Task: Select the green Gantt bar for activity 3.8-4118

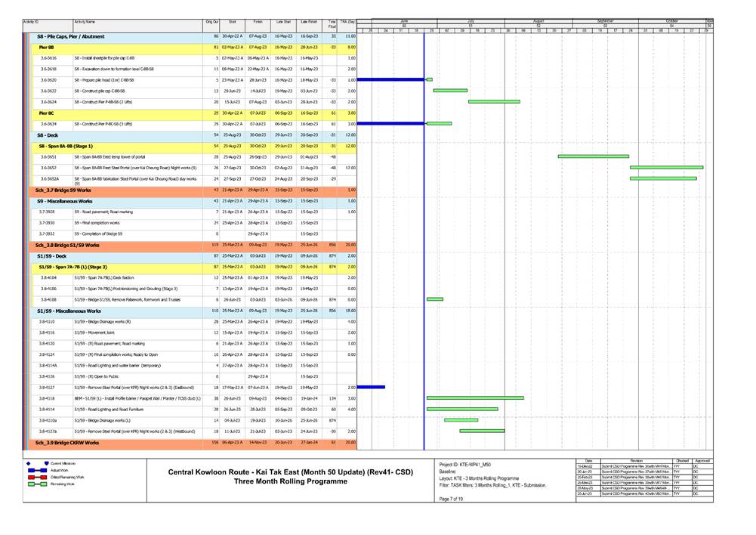Action: [x=475, y=397]
